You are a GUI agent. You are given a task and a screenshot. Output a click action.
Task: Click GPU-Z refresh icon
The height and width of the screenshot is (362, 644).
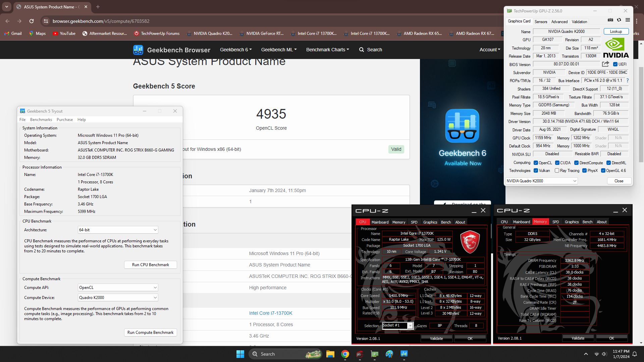[619, 20]
